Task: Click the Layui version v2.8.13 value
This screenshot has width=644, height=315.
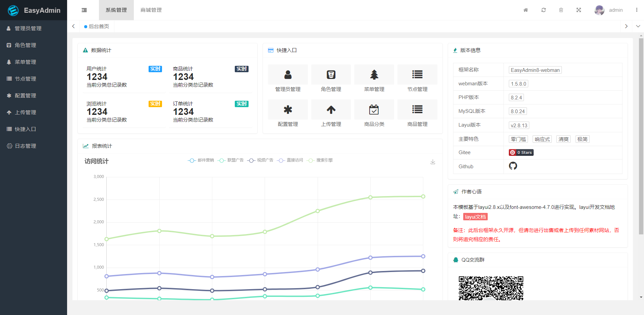Action: tap(519, 126)
